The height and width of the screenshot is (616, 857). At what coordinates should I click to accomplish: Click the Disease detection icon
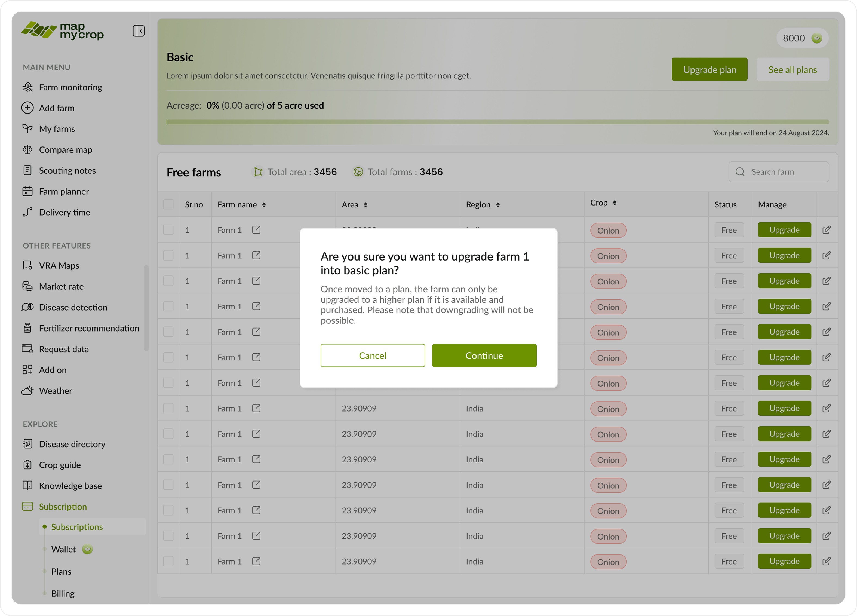pos(27,307)
